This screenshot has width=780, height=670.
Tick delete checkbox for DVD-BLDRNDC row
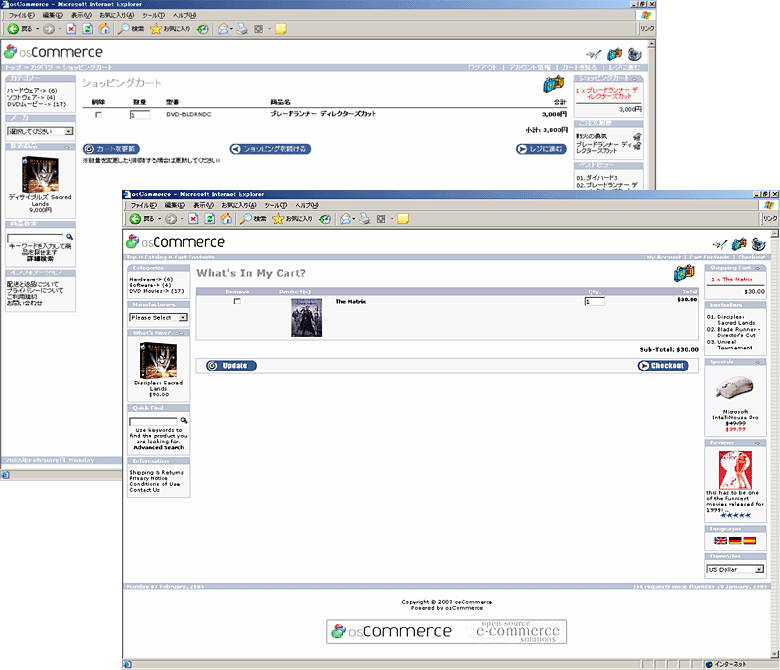[x=98, y=114]
